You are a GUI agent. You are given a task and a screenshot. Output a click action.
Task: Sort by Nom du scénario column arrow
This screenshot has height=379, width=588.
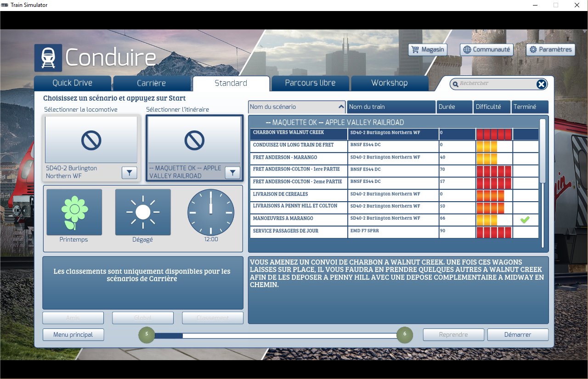tap(341, 107)
